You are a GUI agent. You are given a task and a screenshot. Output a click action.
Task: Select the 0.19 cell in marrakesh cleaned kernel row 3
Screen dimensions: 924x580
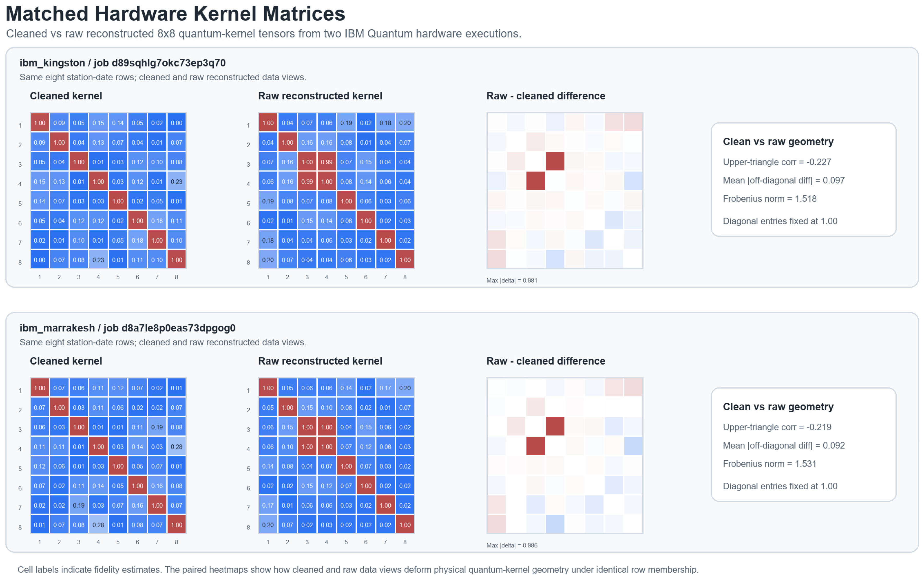[157, 427]
